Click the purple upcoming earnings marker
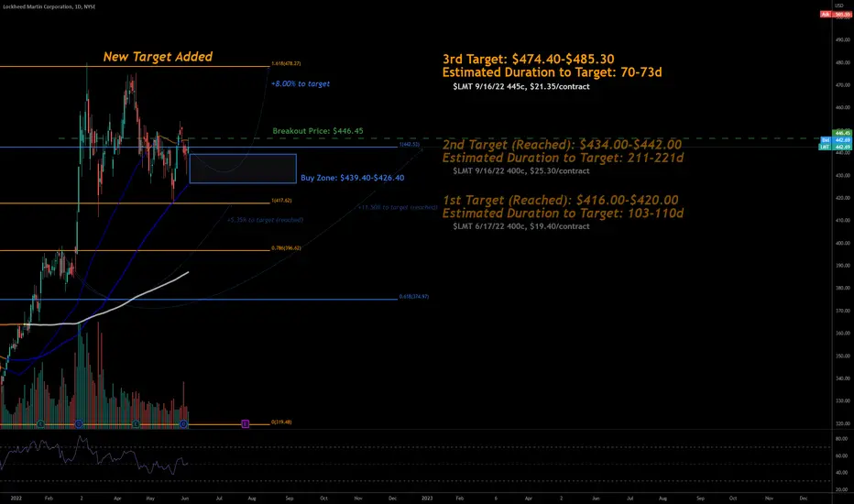Image resolution: width=854 pixels, height=504 pixels. (245, 423)
